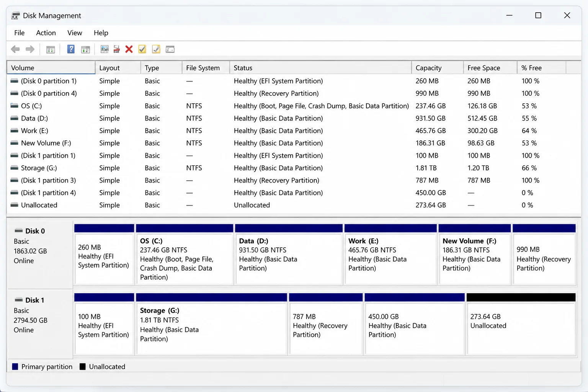The height and width of the screenshot is (392, 588).
Task: Click the '98.63 GB' free space cell
Action: point(481,143)
